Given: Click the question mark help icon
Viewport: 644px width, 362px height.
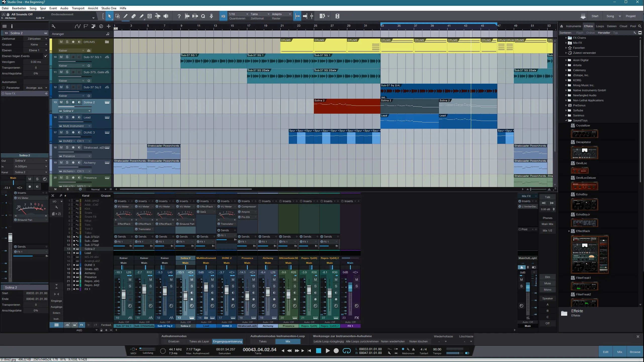Looking at the screenshot, I should [x=179, y=16].
